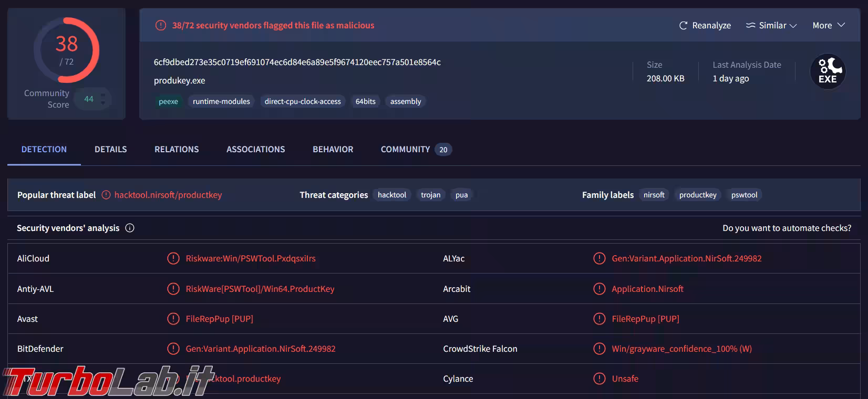Click the nirsoft family label tag

pyautogui.click(x=654, y=195)
